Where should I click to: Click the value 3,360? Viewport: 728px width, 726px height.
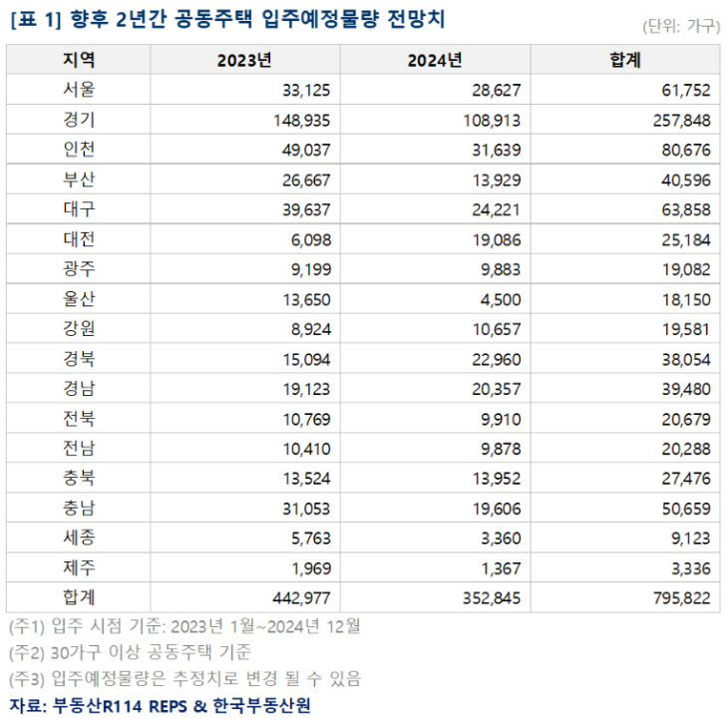(501, 539)
